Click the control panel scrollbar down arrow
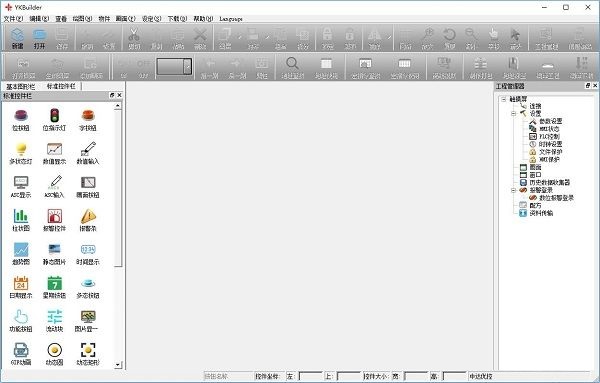The width and height of the screenshot is (600, 383). (118, 365)
